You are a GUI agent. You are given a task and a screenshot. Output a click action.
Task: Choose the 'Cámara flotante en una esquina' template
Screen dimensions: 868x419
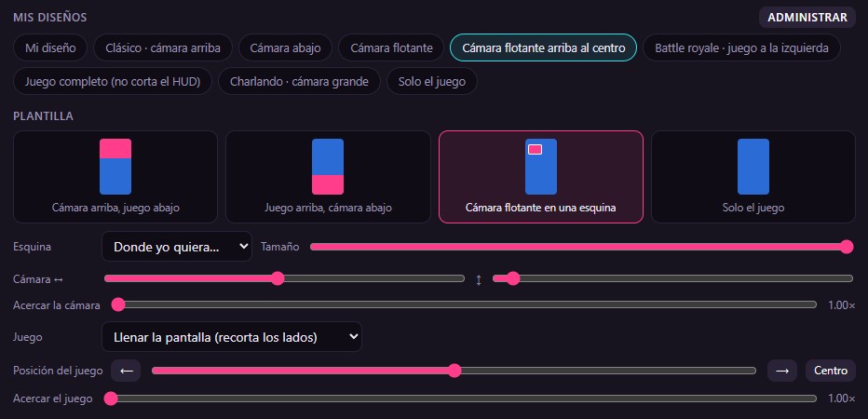(541, 177)
